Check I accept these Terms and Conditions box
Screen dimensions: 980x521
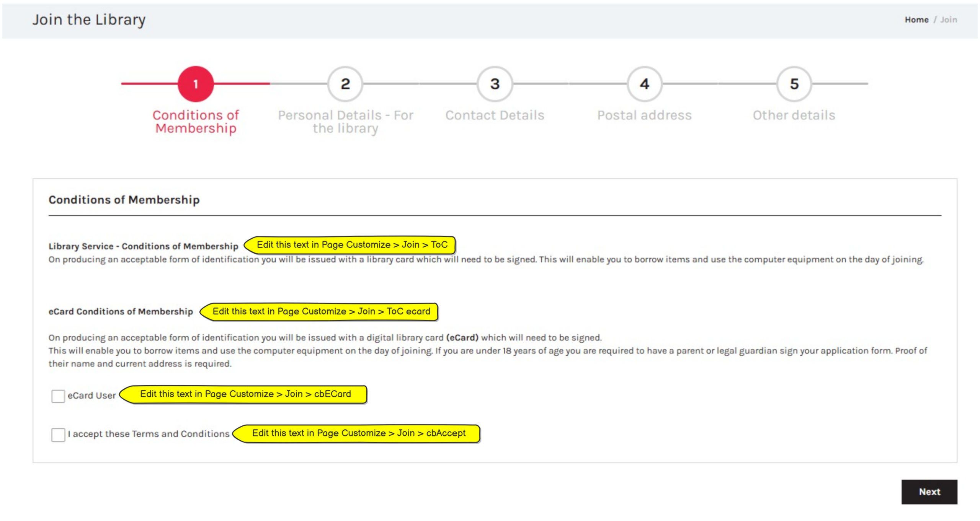point(58,435)
